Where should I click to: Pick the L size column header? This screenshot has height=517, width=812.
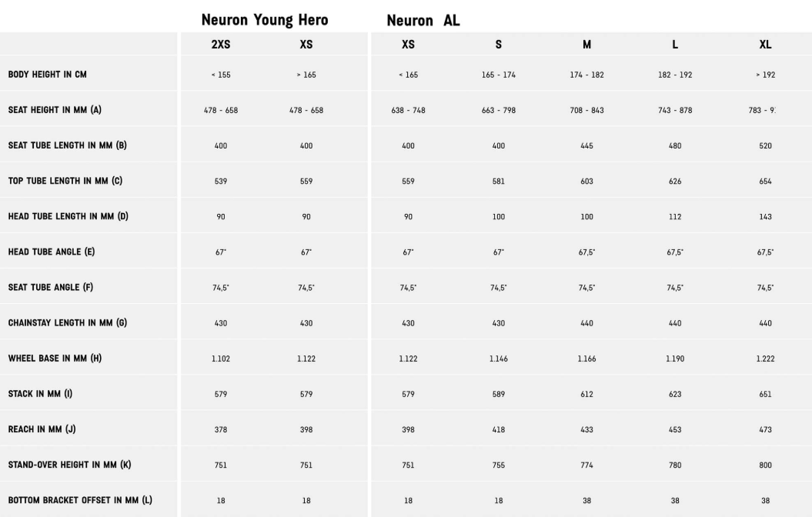(x=675, y=45)
